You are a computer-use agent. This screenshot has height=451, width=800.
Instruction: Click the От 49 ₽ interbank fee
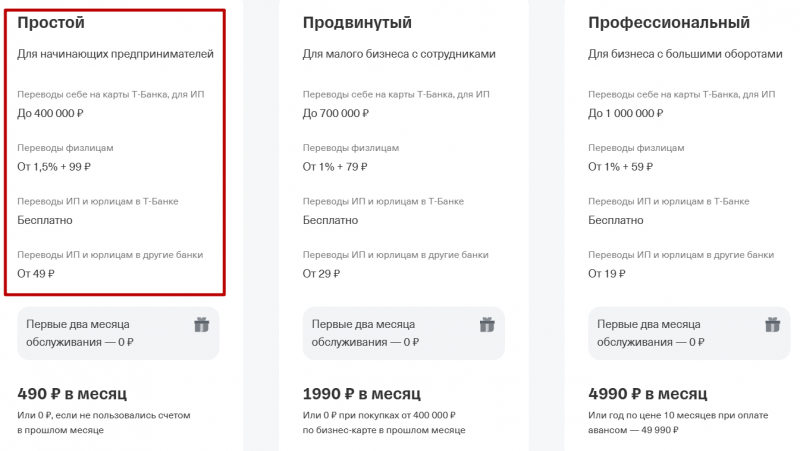[36, 273]
